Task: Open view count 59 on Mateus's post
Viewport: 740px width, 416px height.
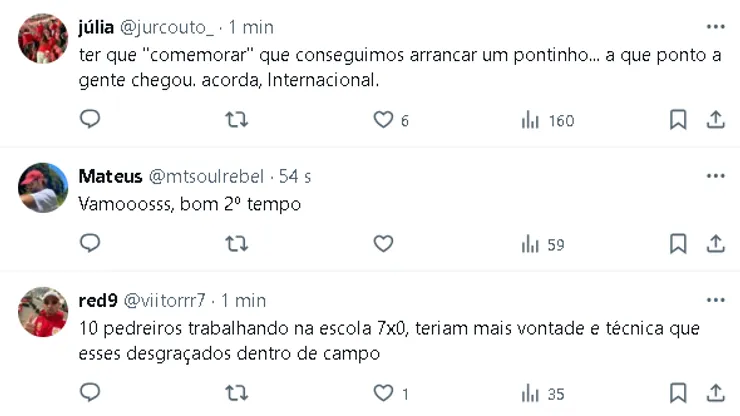Action: point(543,243)
